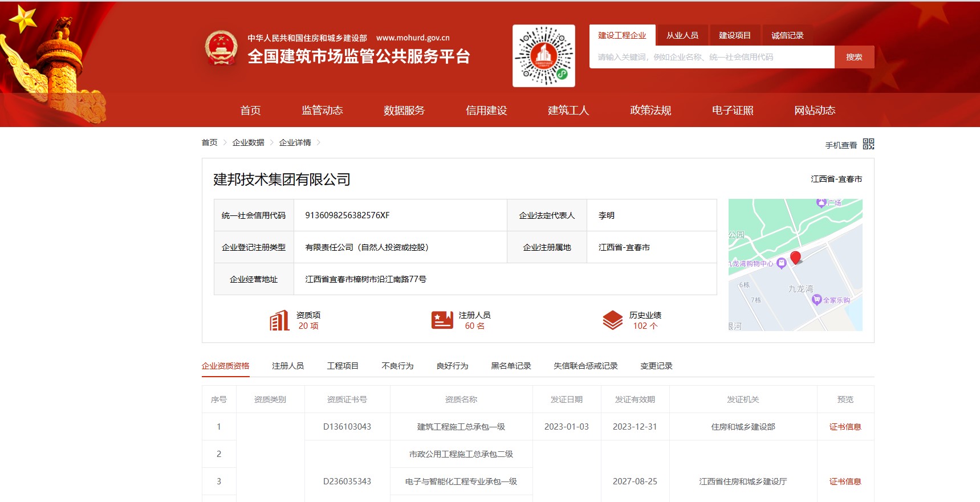The image size is (980, 502).
Task: Click the national emblem logo
Action: [221, 48]
